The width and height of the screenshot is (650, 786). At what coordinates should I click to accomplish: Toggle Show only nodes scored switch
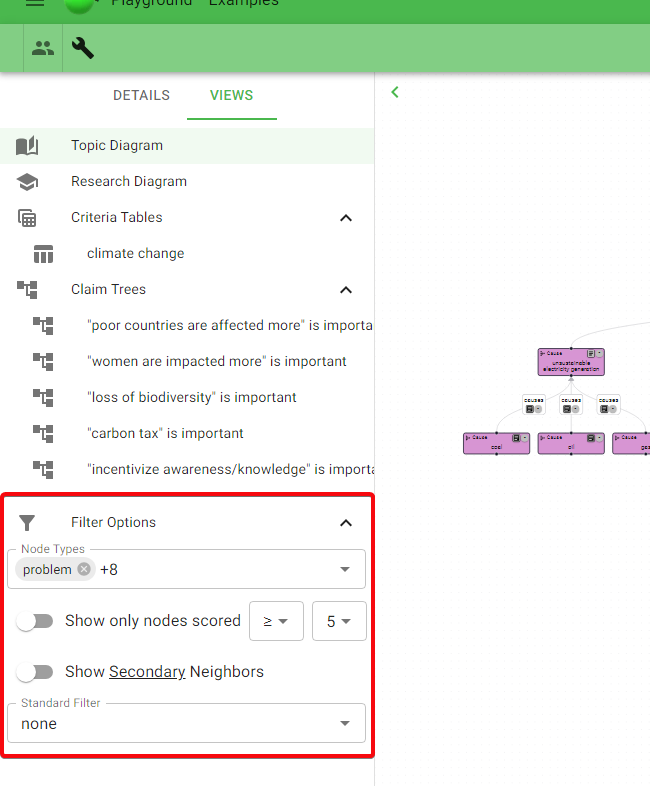point(35,621)
